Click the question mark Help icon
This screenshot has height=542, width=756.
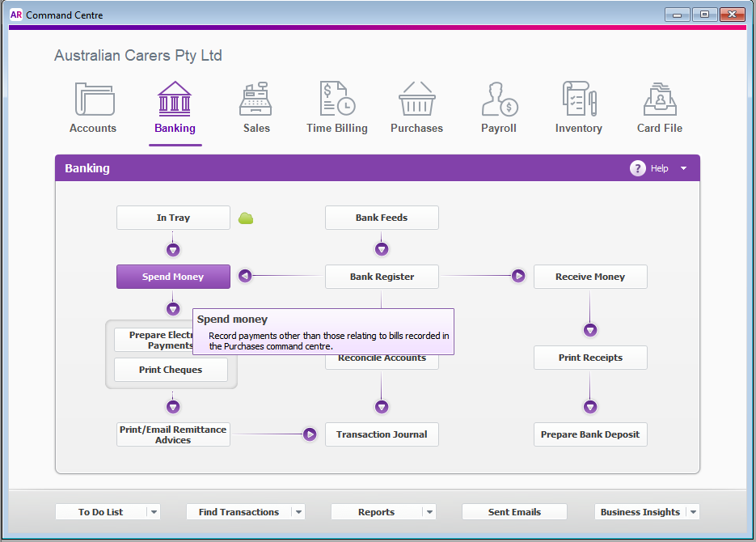638,168
